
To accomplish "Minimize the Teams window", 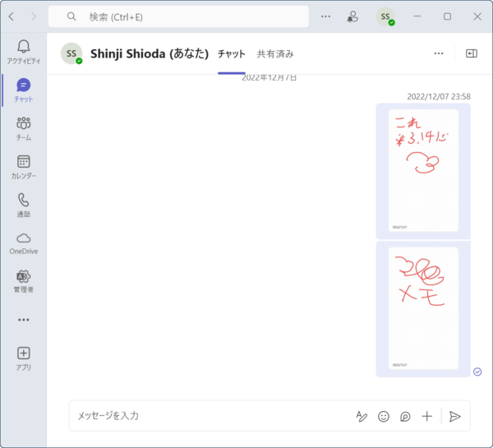I will pos(417,16).
